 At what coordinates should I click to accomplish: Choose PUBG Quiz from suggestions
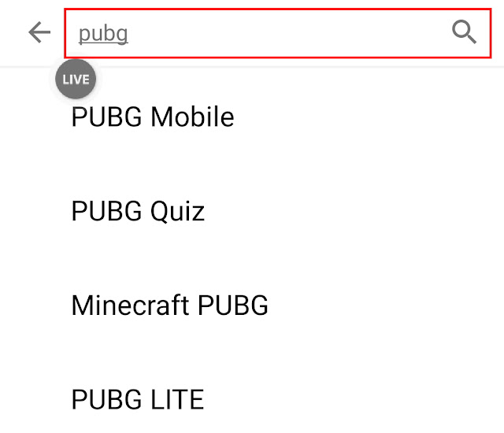(x=138, y=211)
